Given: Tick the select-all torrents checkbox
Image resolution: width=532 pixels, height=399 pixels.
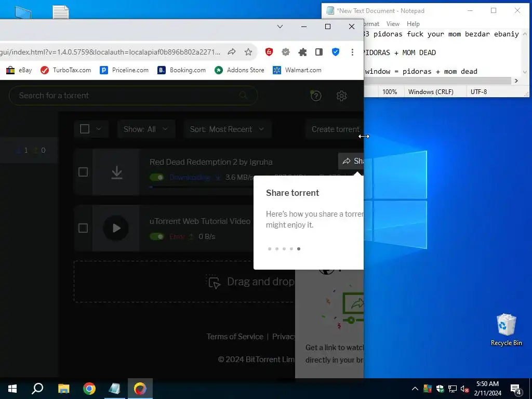Looking at the screenshot, I should coord(85,129).
